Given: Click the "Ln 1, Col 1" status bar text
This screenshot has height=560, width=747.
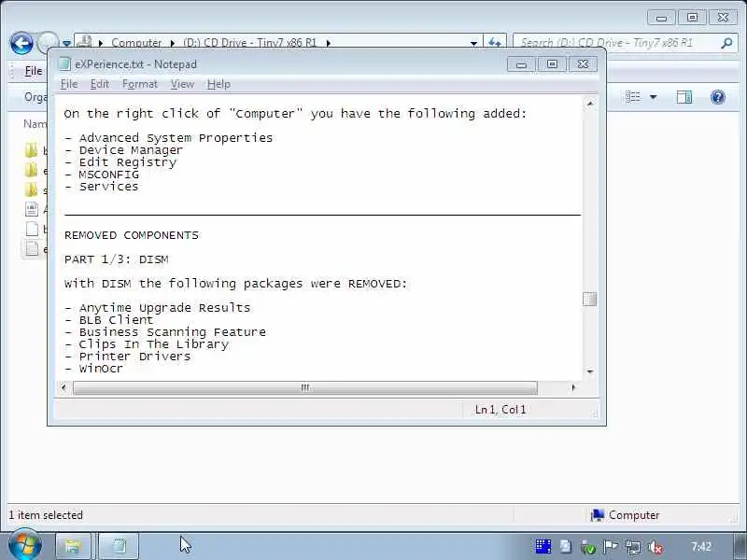Looking at the screenshot, I should (500, 410).
